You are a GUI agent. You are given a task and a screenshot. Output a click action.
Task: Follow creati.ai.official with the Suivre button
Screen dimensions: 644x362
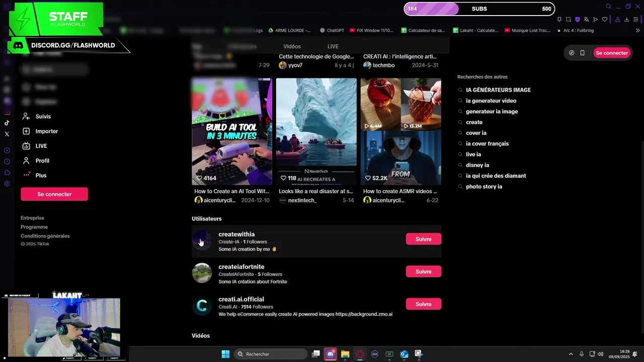click(424, 304)
